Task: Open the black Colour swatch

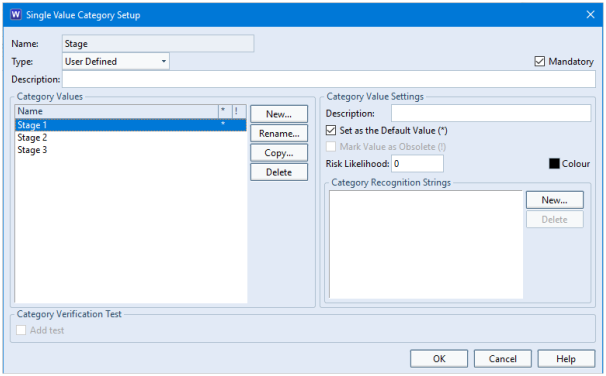Action: [554, 164]
